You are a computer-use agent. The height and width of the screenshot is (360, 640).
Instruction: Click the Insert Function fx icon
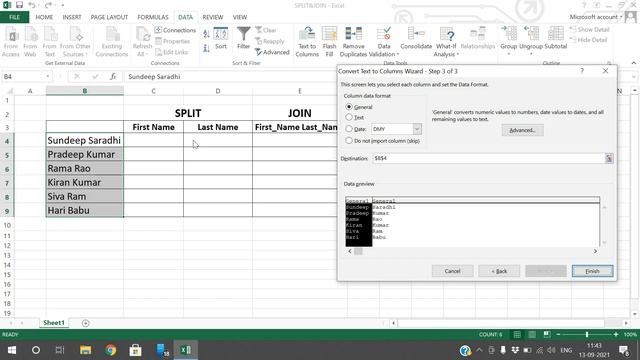(x=113, y=76)
